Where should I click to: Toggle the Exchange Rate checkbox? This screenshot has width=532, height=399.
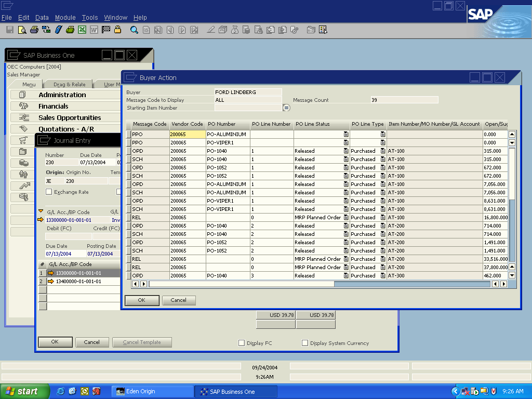pos(49,192)
